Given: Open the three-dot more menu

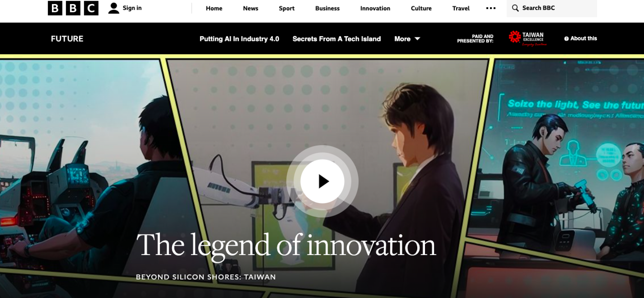Looking at the screenshot, I should [491, 8].
